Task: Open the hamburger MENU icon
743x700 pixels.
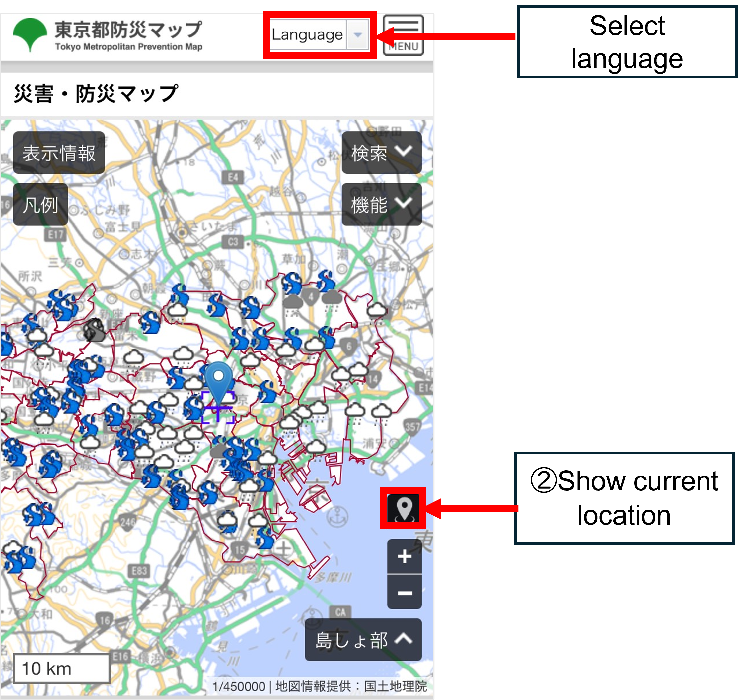Action: point(403,35)
